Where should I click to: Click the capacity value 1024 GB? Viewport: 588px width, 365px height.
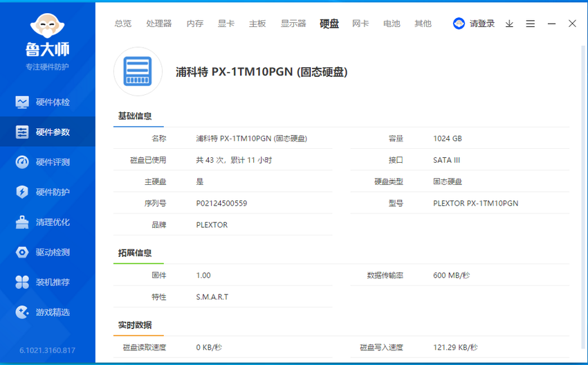pos(448,139)
